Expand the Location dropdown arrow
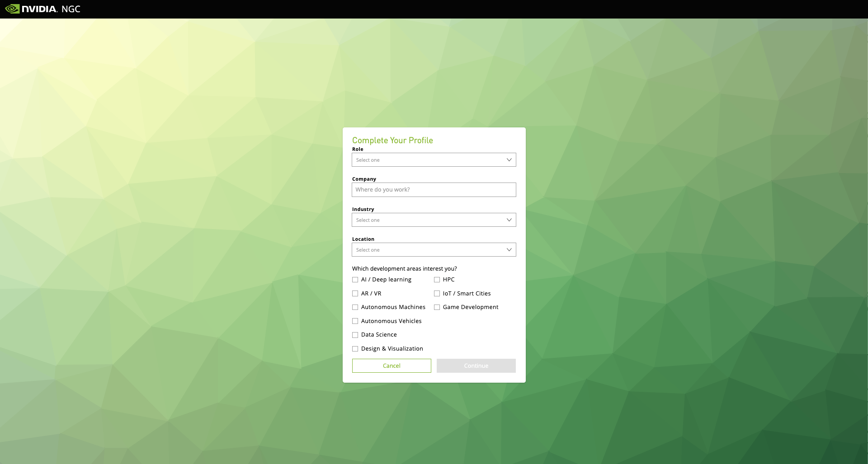The image size is (868, 464). (x=509, y=250)
